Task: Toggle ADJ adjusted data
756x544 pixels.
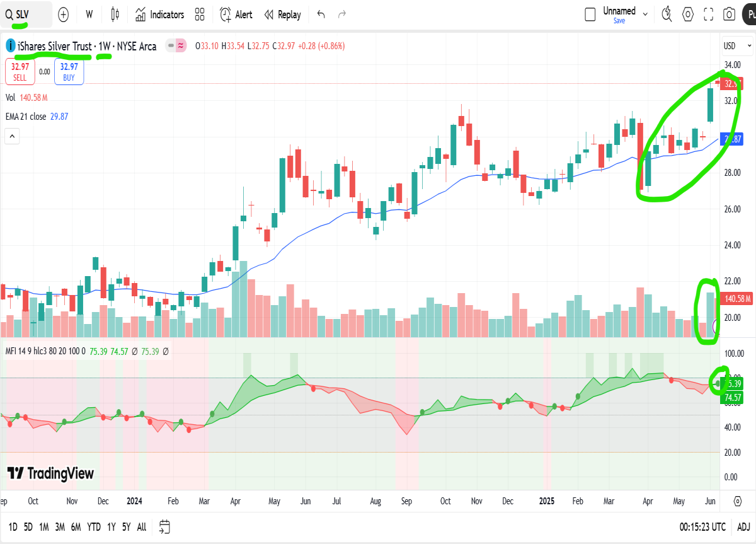Action: coord(743,526)
